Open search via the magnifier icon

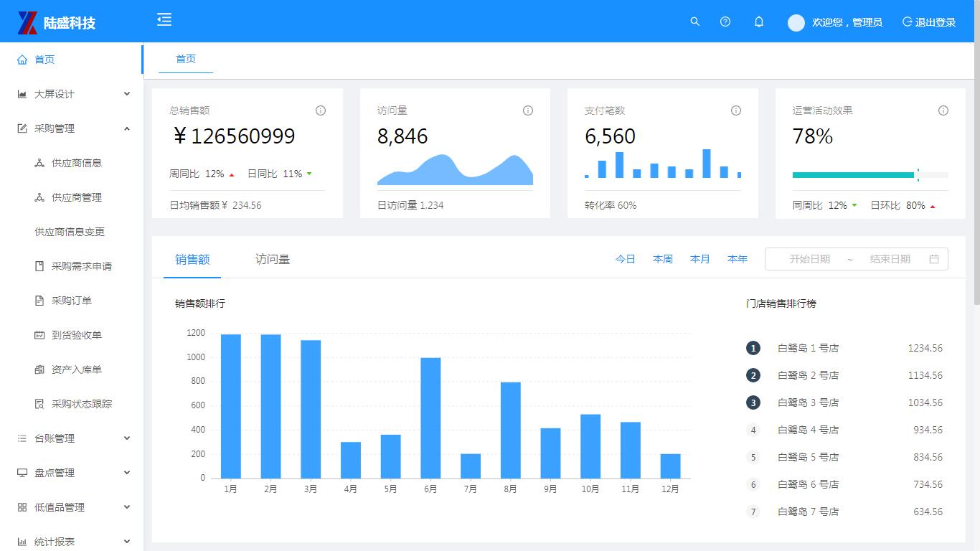click(x=694, y=22)
